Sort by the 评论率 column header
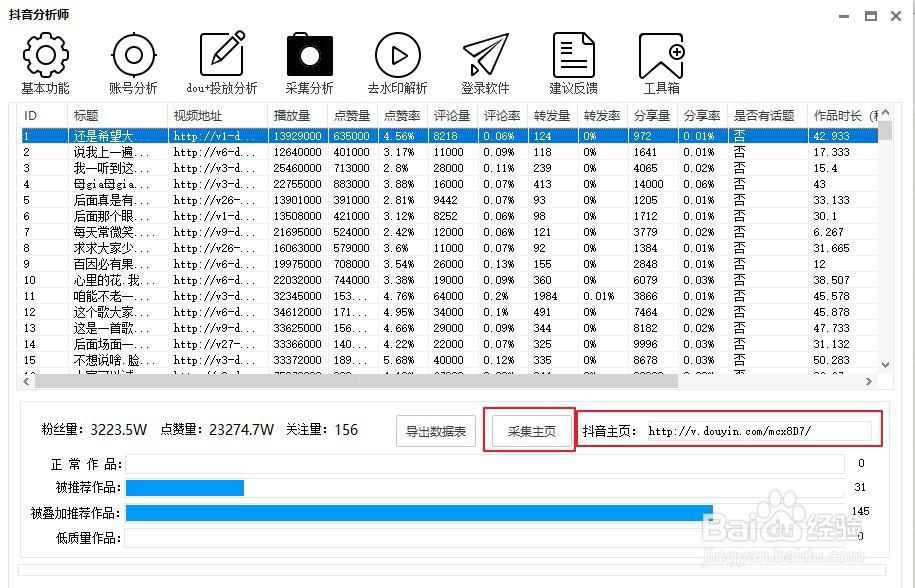 pos(502,116)
